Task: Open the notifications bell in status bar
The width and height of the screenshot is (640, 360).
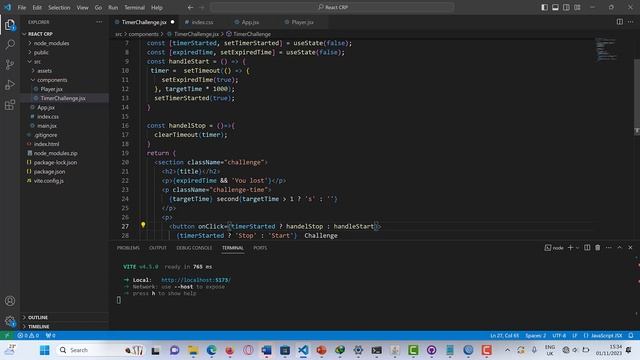Action: click(631, 336)
